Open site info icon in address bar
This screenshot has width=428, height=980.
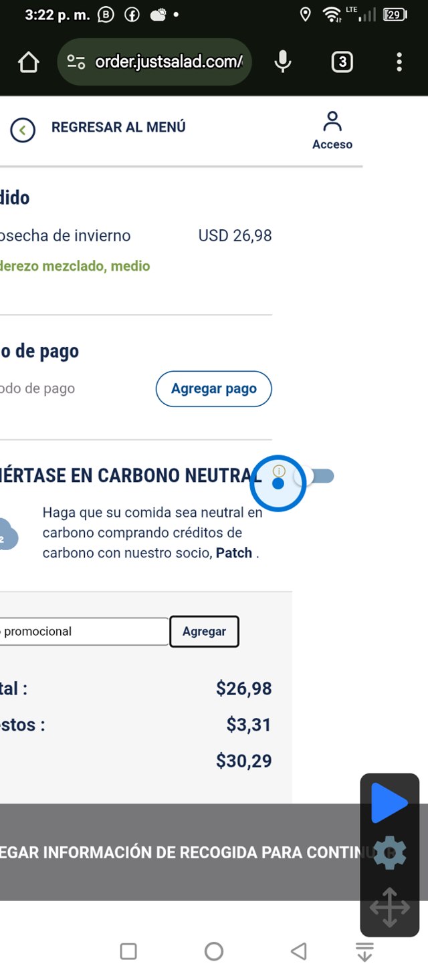point(76,63)
